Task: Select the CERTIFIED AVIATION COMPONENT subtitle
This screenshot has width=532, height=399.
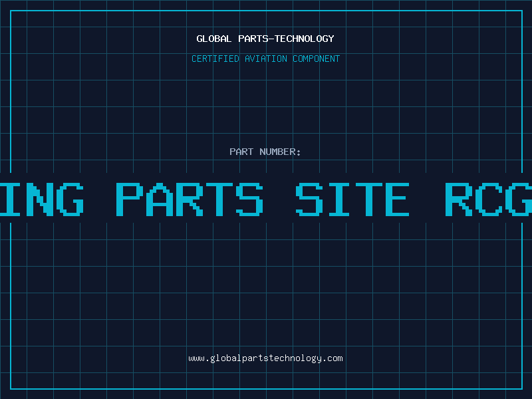Action: click(265, 59)
